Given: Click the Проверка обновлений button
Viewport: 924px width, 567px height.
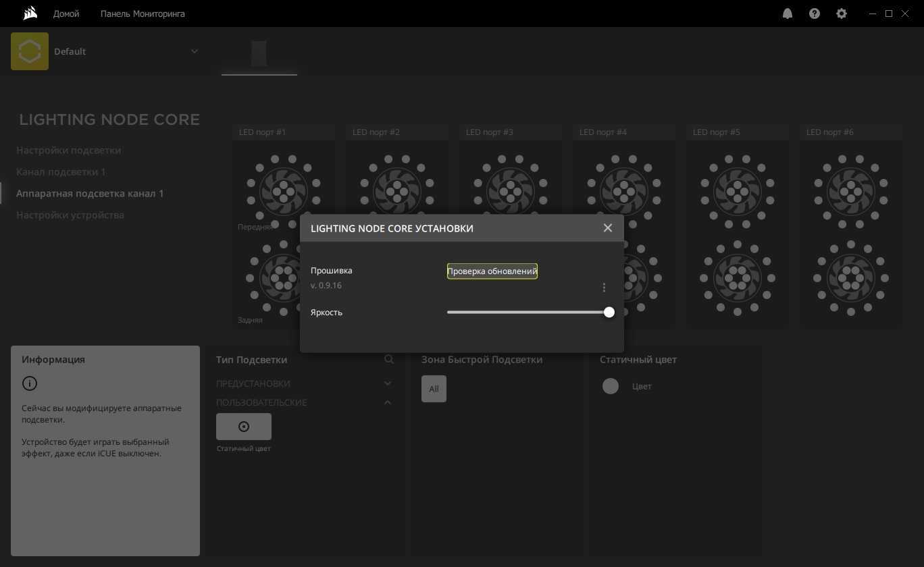Looking at the screenshot, I should click(x=492, y=271).
